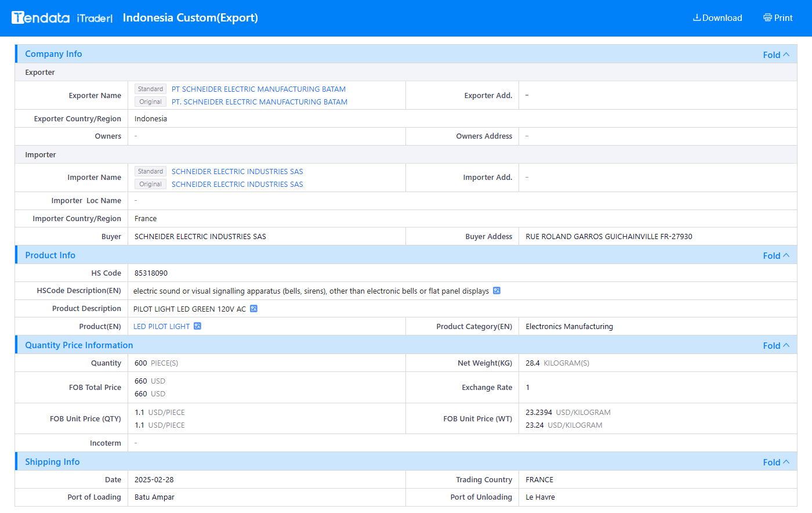Select the Product Info heading

[x=50, y=255]
